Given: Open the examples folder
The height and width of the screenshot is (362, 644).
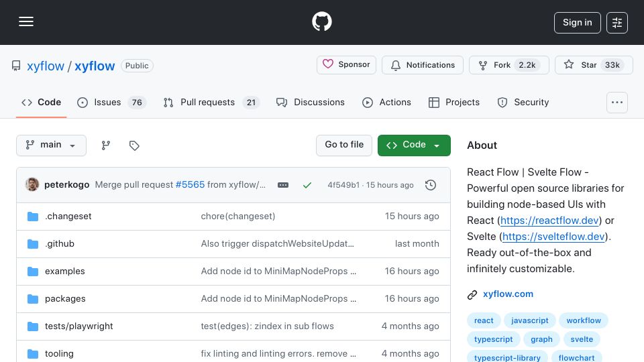Looking at the screenshot, I should coord(65,271).
